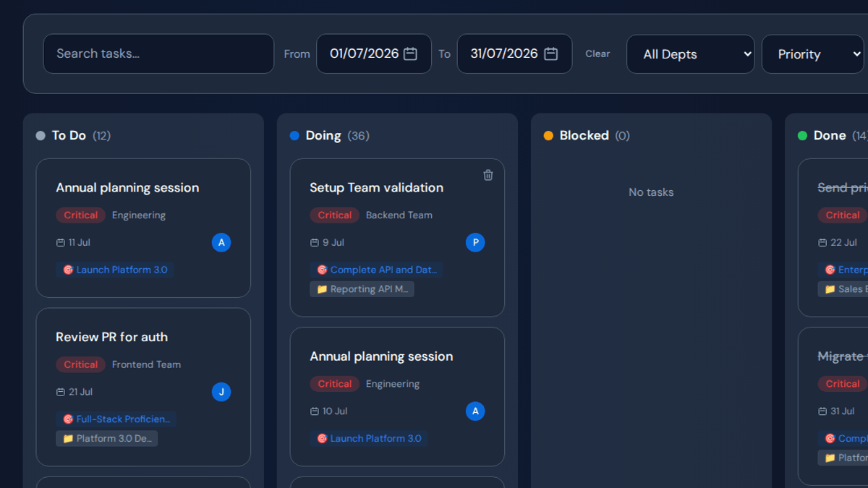Click the Platform 3.0 De… folder tag
The height and width of the screenshot is (488, 868).
click(x=107, y=438)
